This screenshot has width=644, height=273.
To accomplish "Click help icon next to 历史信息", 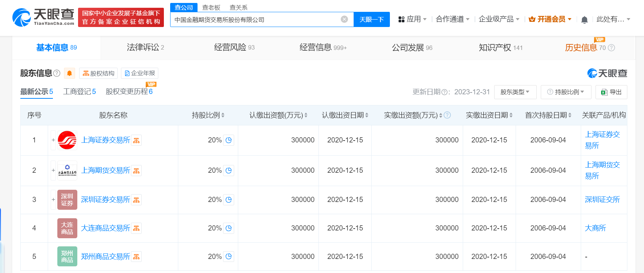I will tap(611, 48).
